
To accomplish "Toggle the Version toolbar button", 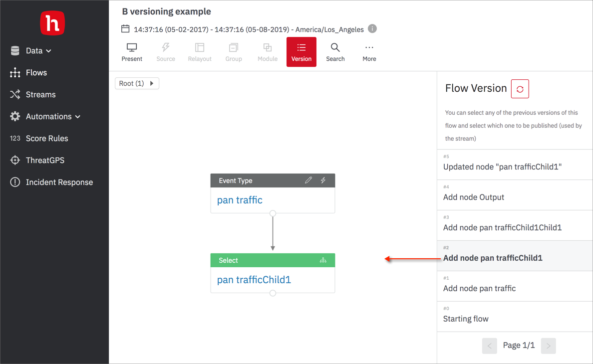I will click(x=301, y=52).
